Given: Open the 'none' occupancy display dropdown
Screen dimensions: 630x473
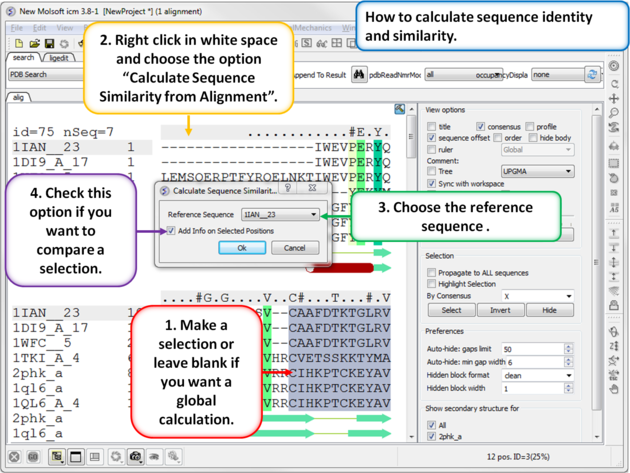Looking at the screenshot, I should pos(558,74).
